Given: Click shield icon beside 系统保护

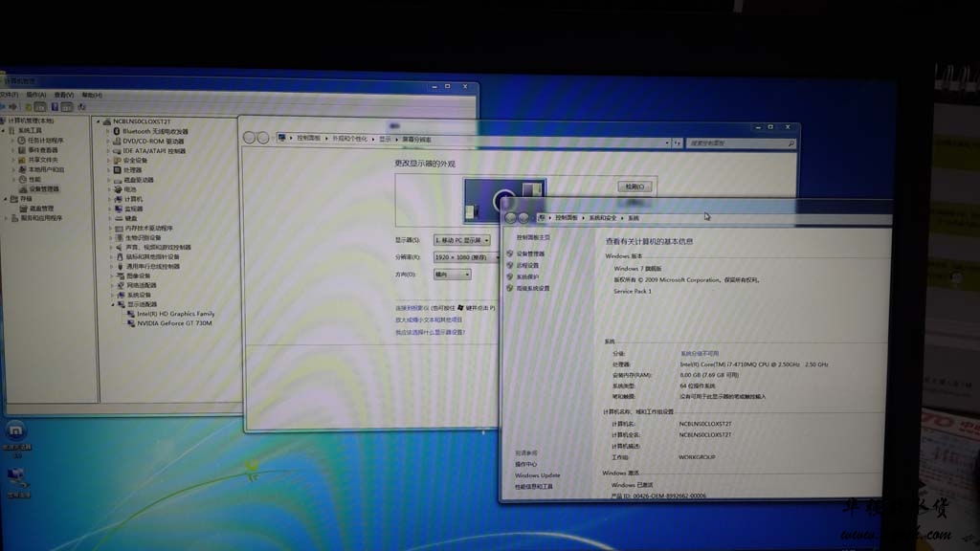Looking at the screenshot, I should click(x=510, y=276).
